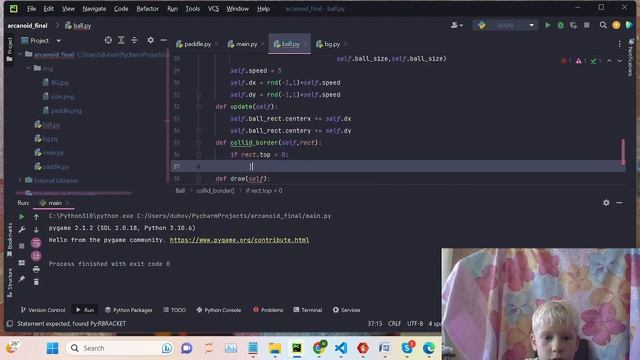This screenshot has width=640, height=360.
Task: Toggle scroll to end in Run console
Action: [36, 256]
